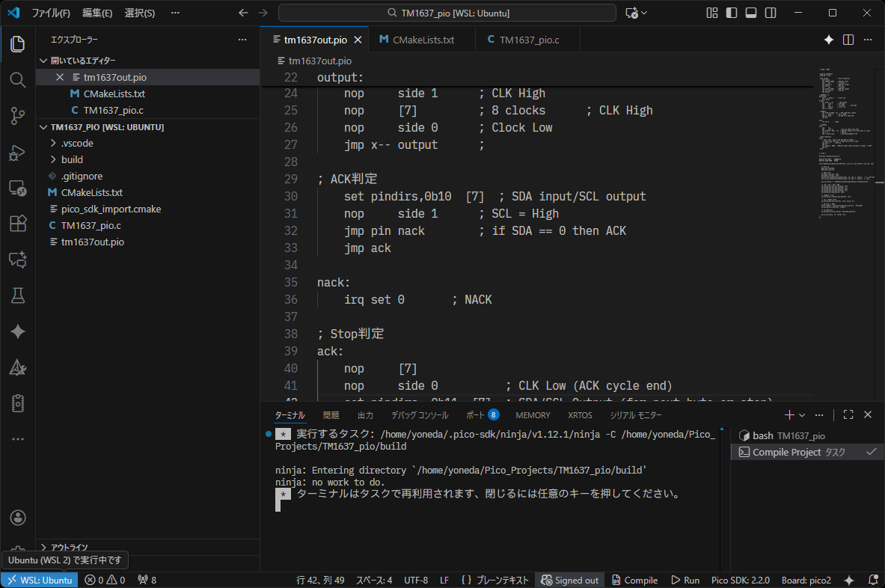Open the Extensions view
The height and width of the screenshot is (588, 885).
[17, 224]
